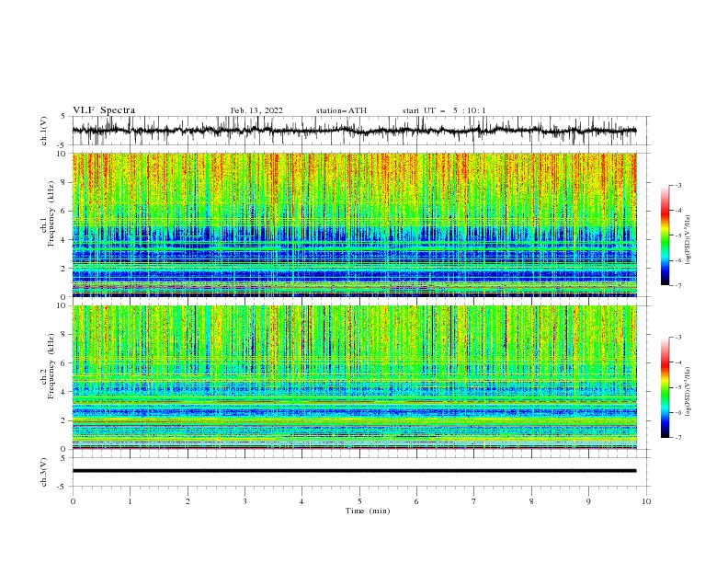Click the "-5" tick on ch.1 colorbar
The image size is (728, 563).
(678, 236)
